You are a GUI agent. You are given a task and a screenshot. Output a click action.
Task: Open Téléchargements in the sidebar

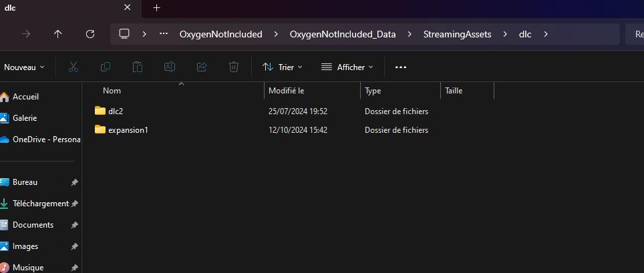(x=40, y=204)
